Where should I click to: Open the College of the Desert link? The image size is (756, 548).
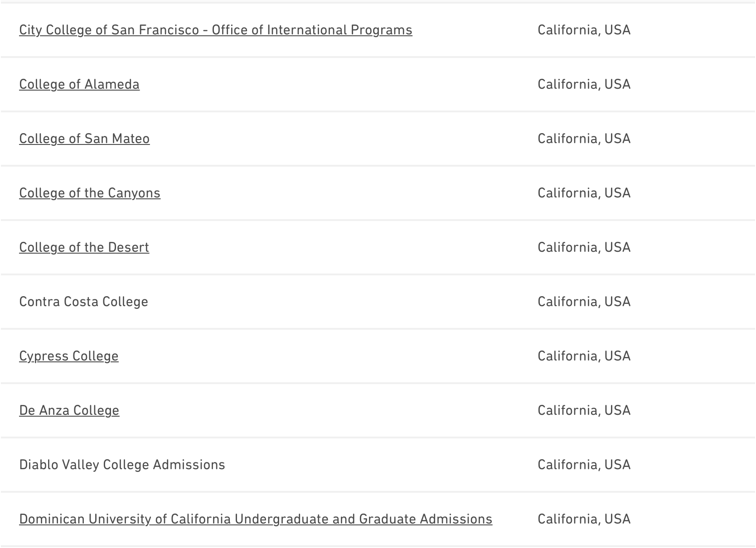pyautogui.click(x=84, y=247)
